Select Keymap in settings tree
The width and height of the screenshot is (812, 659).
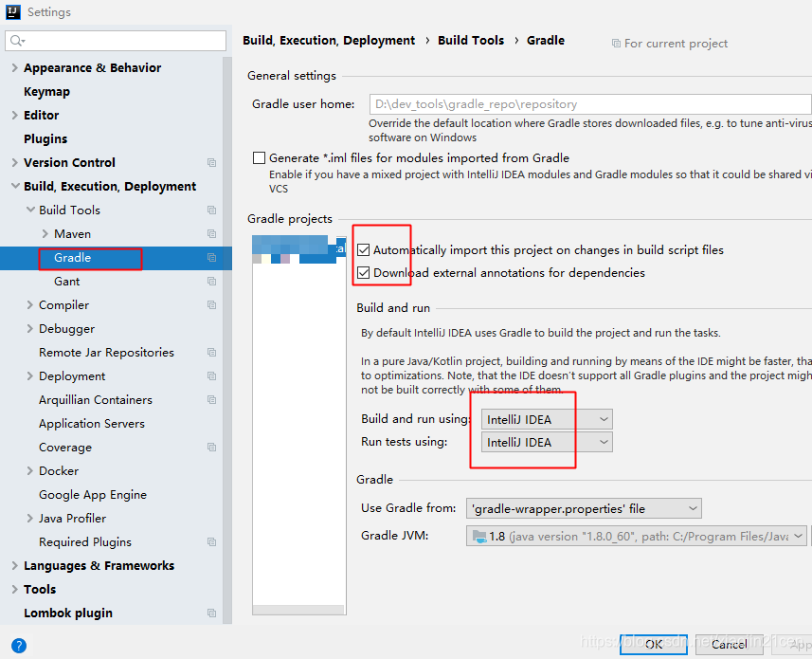[46, 92]
